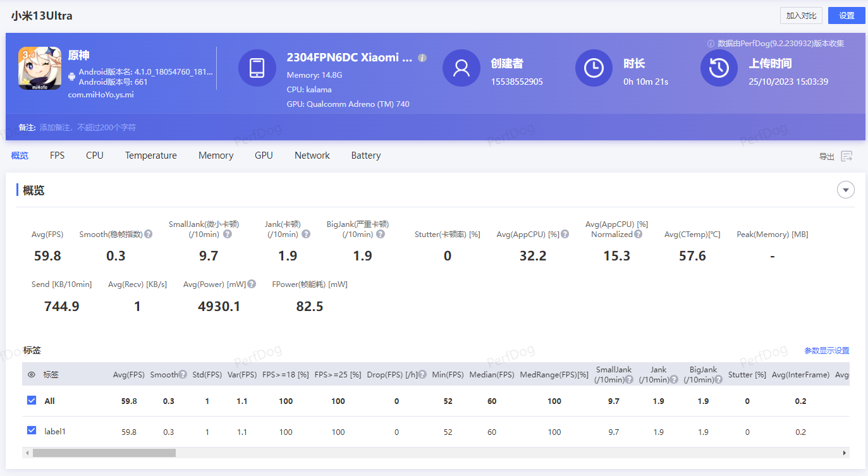This screenshot has height=476, width=868.
Task: Click the package name com.miHoYo.ys.mi
Action: tap(101, 95)
